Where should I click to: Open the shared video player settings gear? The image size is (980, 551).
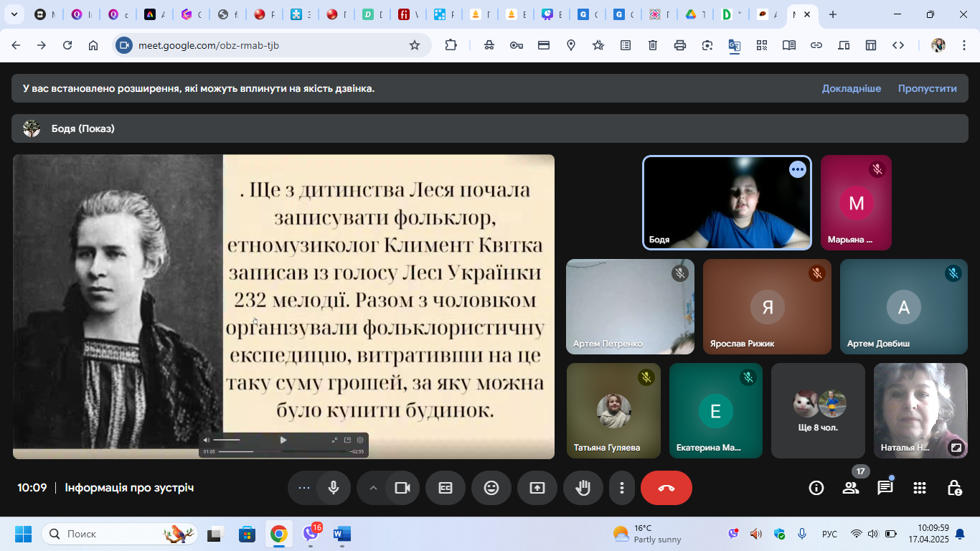360,440
